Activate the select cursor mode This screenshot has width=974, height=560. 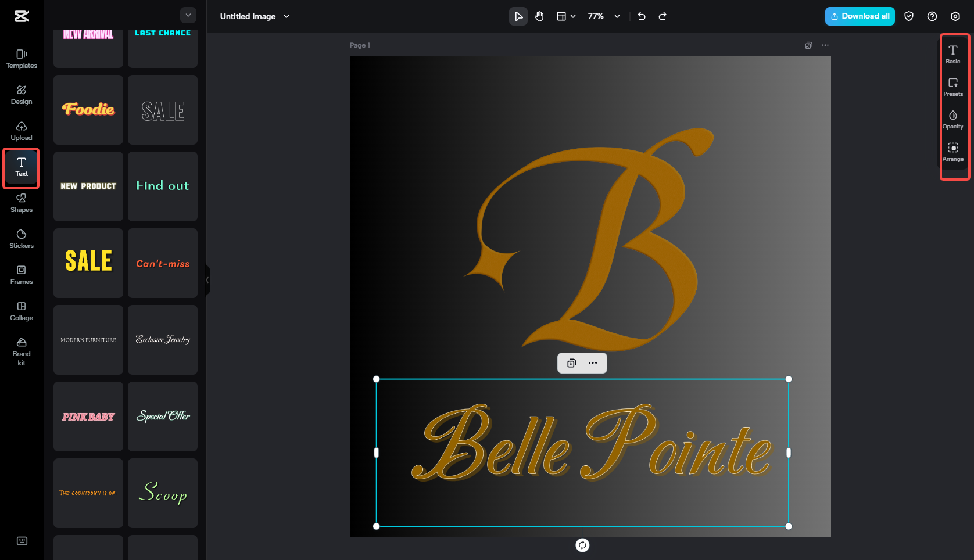click(518, 16)
